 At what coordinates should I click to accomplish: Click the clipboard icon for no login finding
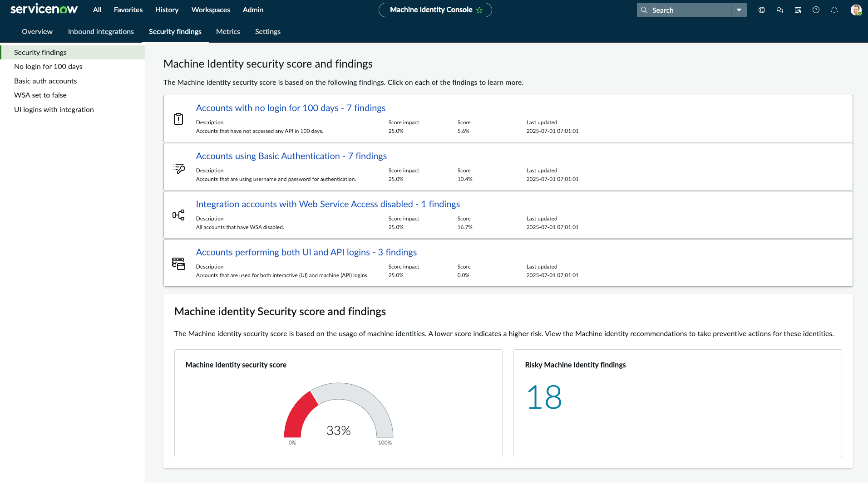178,119
